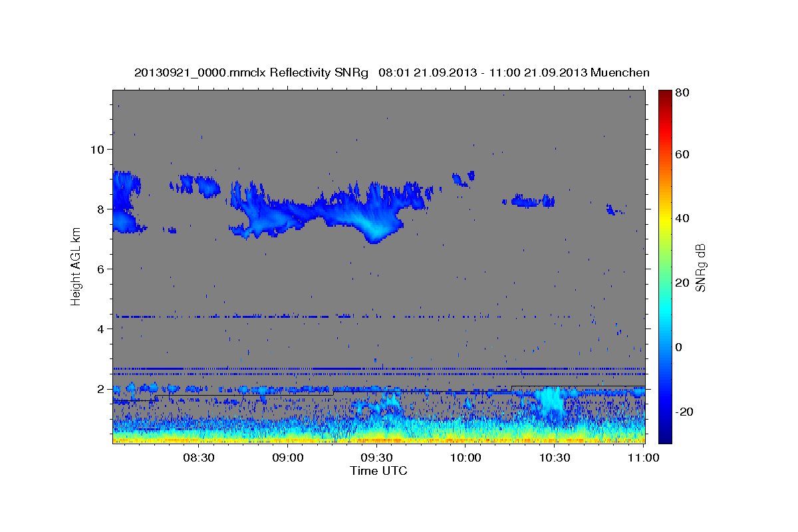The image size is (798, 532).
Task: Click the colorbar value -20
Action: click(x=684, y=412)
